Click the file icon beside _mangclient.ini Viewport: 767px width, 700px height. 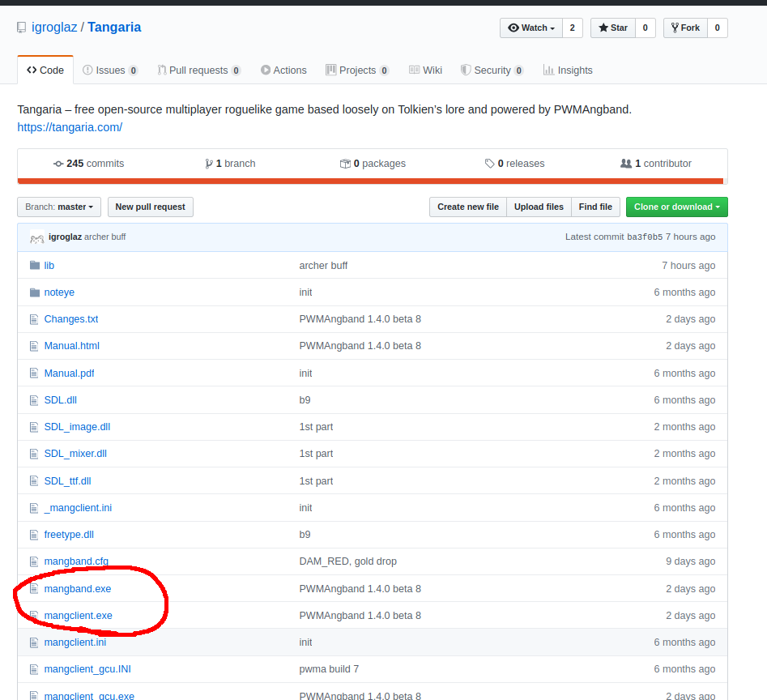pos(34,508)
